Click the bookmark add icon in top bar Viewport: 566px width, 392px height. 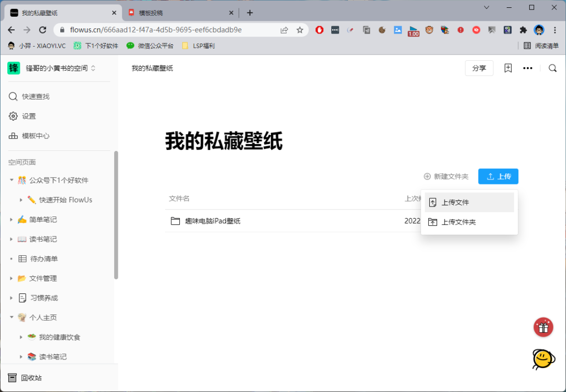point(508,68)
